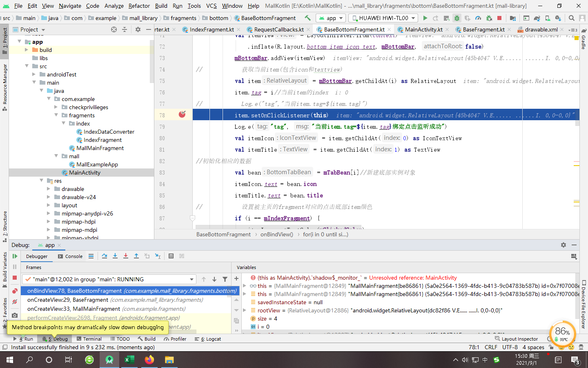Open Profiler tool window
Screen dimensions: 588x368
tap(175, 339)
